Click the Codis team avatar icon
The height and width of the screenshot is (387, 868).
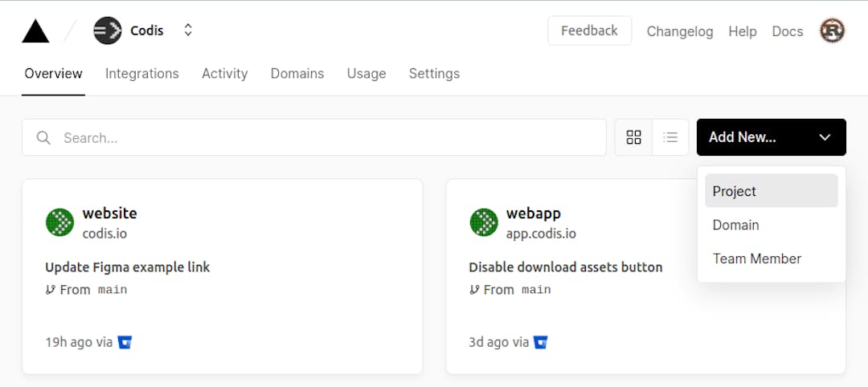click(x=107, y=31)
